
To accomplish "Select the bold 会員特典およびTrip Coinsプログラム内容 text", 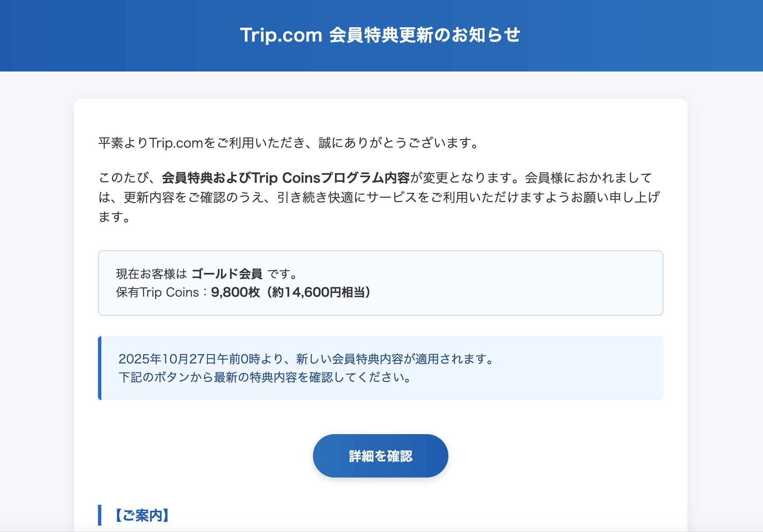I will [286, 178].
